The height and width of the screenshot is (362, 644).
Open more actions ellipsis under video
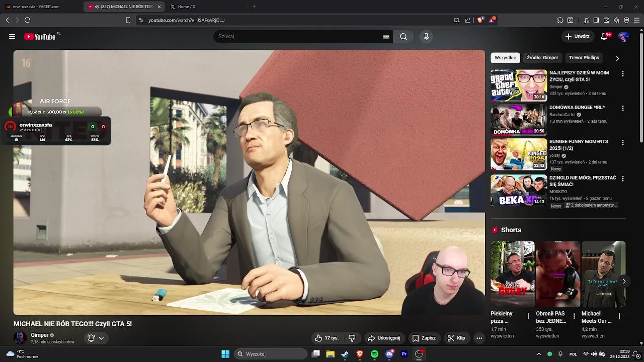(479, 338)
